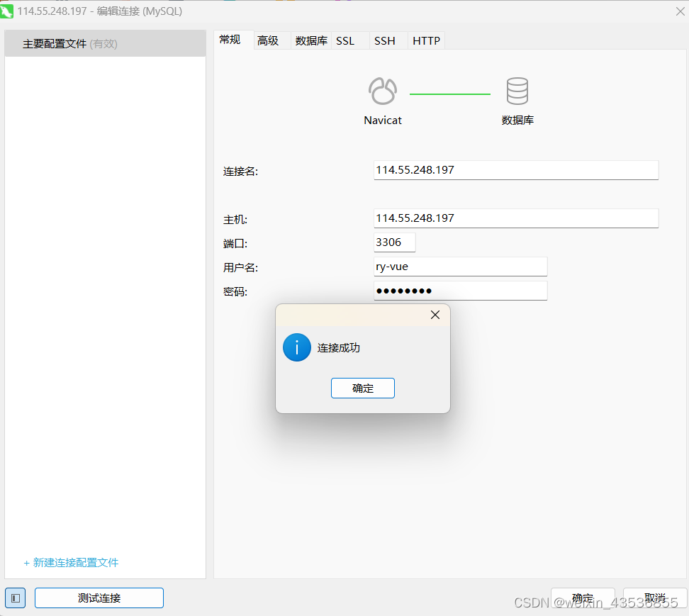Open the HTTP tab
This screenshot has height=616, width=689.
coord(426,41)
